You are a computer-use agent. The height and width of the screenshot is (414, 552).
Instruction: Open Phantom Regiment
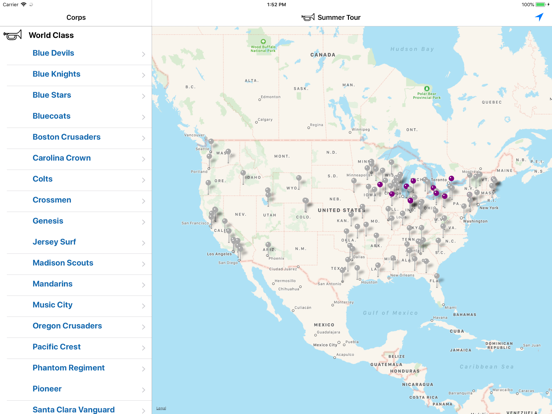76,368
